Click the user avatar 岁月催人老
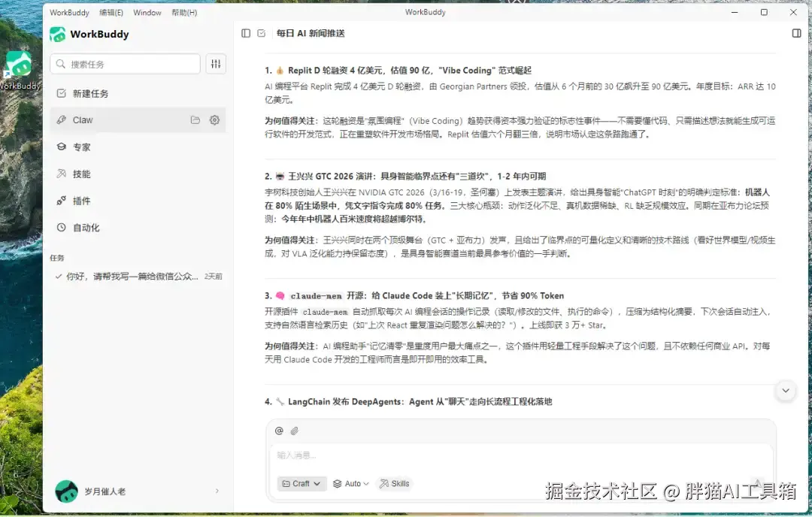 tap(66, 491)
